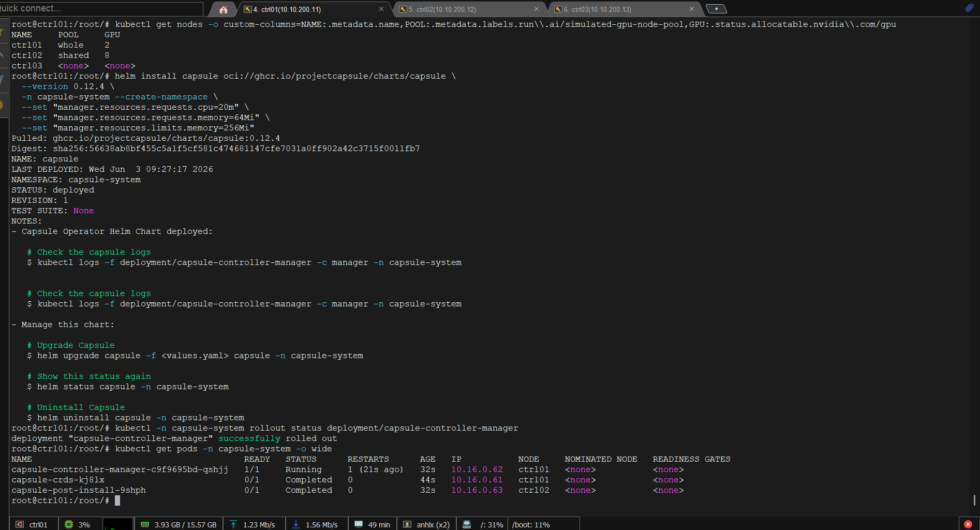This screenshot has height=530, width=980.
Task: Click the magenta 'None' TEST SUITE value
Action: point(84,211)
